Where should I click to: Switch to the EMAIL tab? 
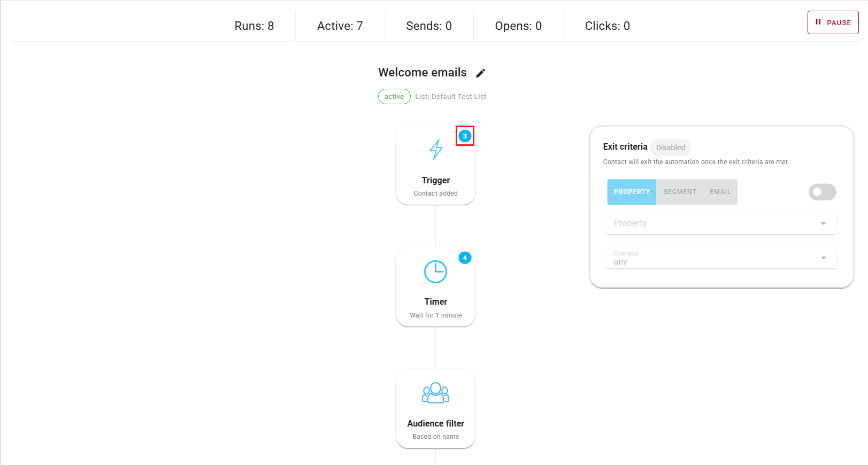[x=720, y=192]
